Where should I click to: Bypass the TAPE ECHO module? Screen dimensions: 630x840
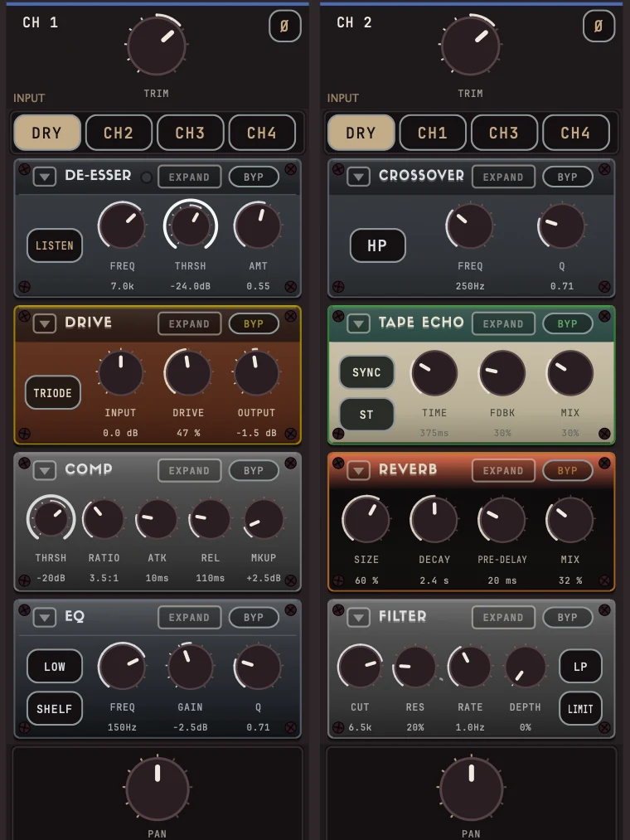click(567, 323)
